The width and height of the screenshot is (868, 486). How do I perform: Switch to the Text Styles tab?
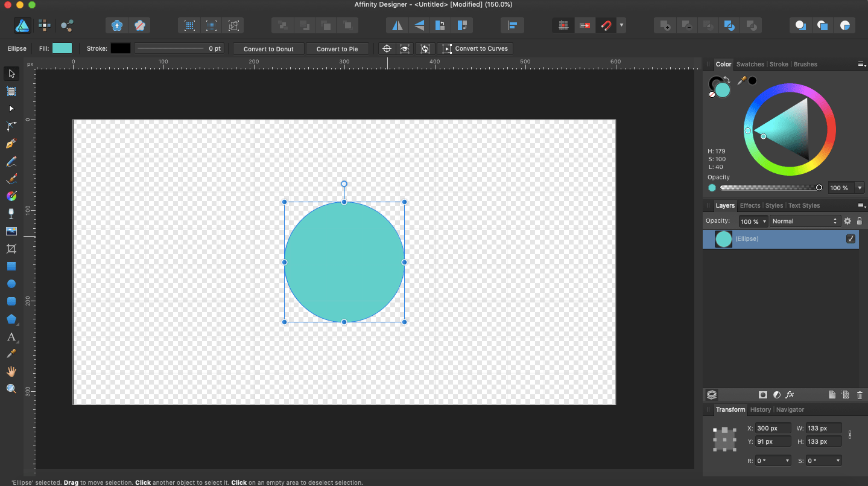coord(804,205)
